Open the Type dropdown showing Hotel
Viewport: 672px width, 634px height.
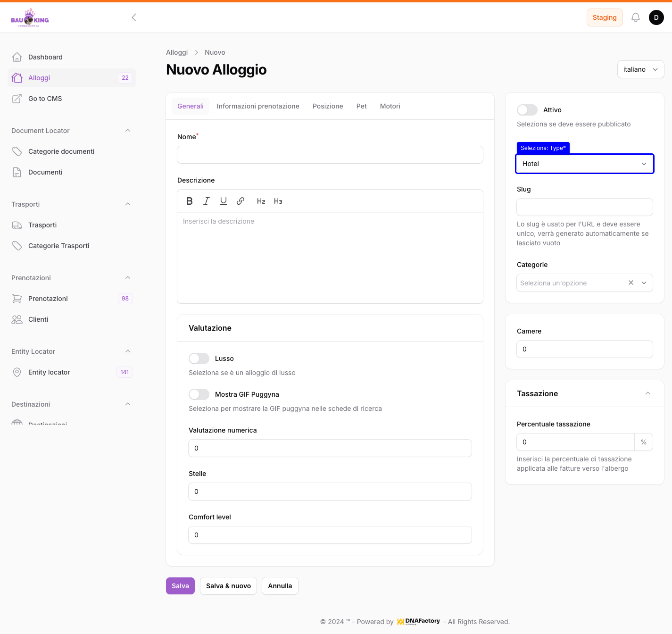pos(584,164)
